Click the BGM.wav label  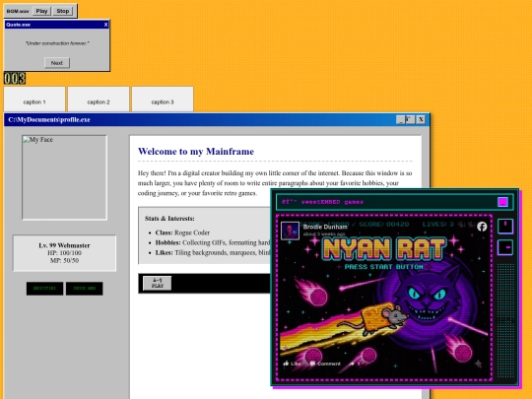pos(18,11)
